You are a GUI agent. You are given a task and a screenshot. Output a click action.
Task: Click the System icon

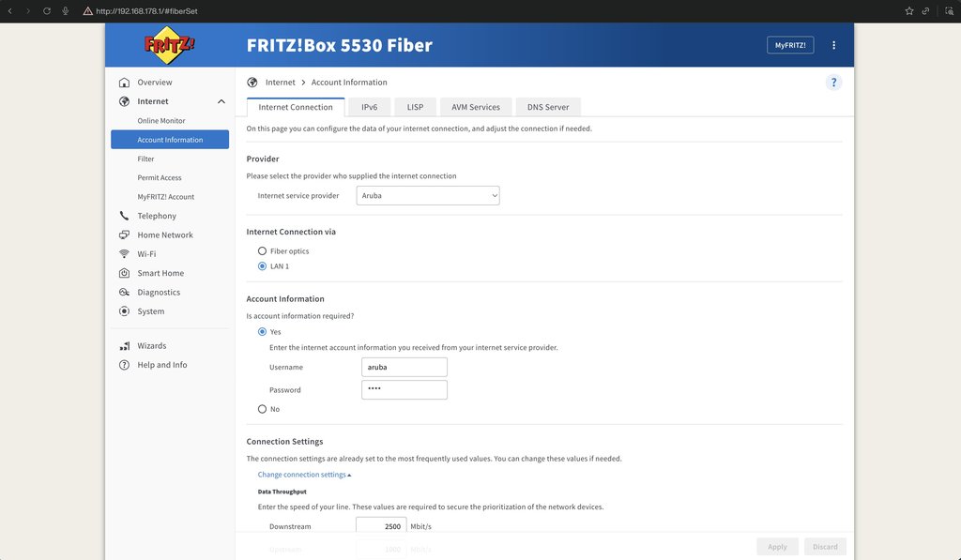[x=125, y=311]
